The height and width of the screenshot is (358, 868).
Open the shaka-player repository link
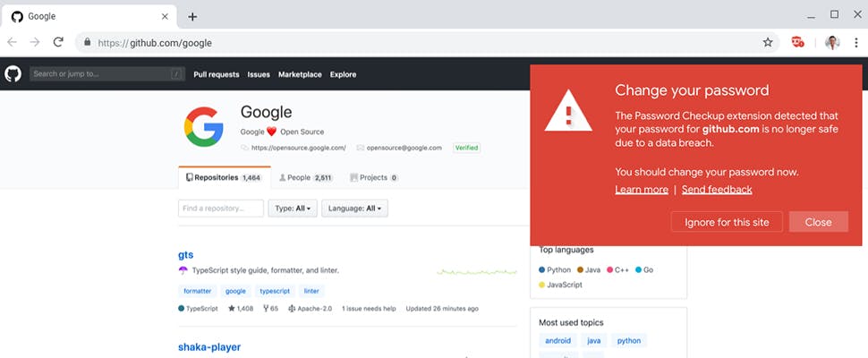(x=209, y=347)
